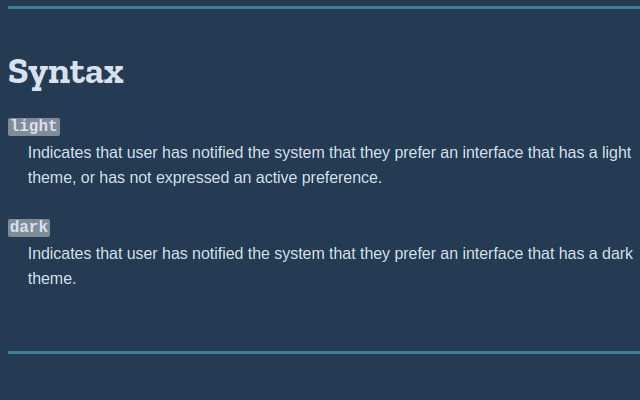Click the single-word 'theme.' line under dark

[52, 279]
